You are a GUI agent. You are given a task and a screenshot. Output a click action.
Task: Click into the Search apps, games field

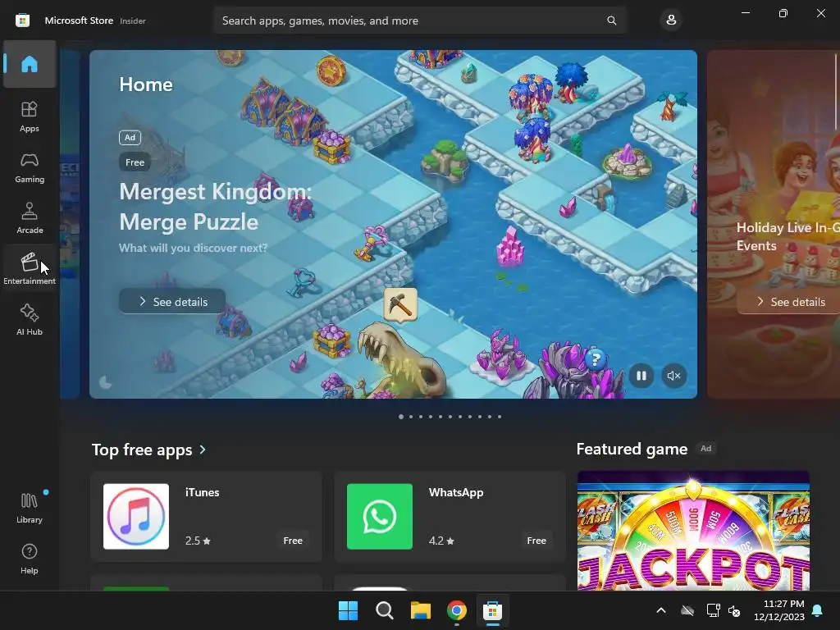(x=420, y=21)
